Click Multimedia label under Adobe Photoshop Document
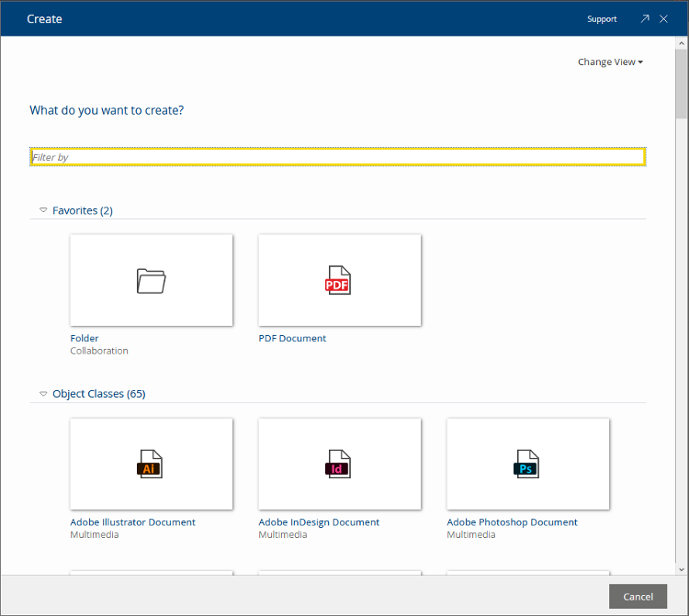This screenshot has width=689, height=616. (x=470, y=535)
